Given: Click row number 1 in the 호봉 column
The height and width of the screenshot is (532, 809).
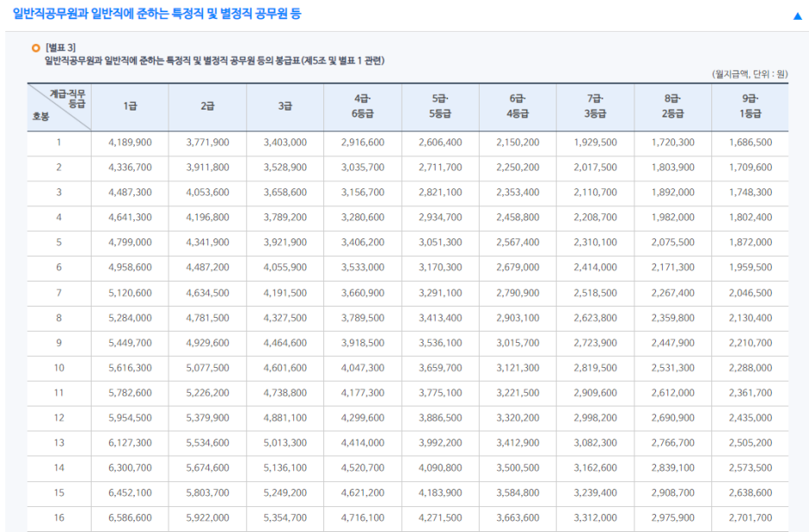Looking at the screenshot, I should pos(59,142).
